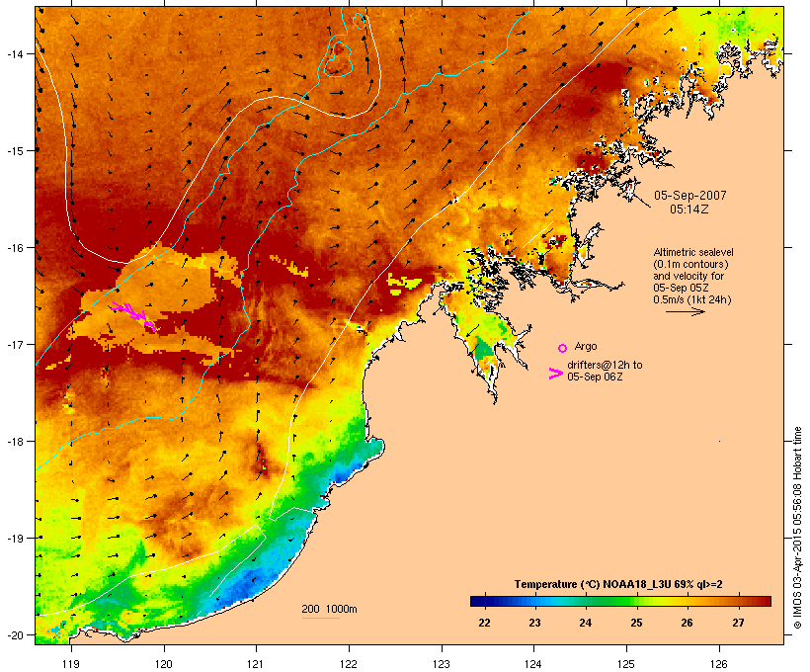Click the '25' color bar tick label
Image resolution: width=810 pixels, height=672 pixels.
pyautogui.click(x=636, y=623)
